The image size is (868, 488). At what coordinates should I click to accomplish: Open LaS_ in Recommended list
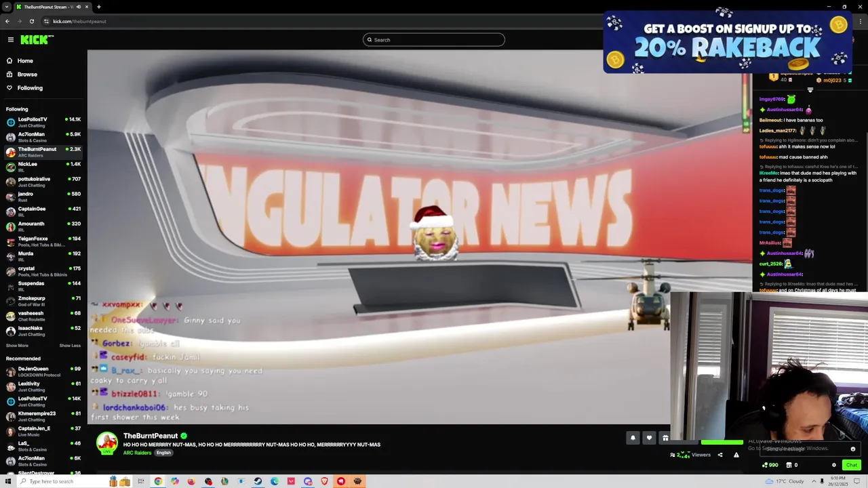click(x=43, y=446)
